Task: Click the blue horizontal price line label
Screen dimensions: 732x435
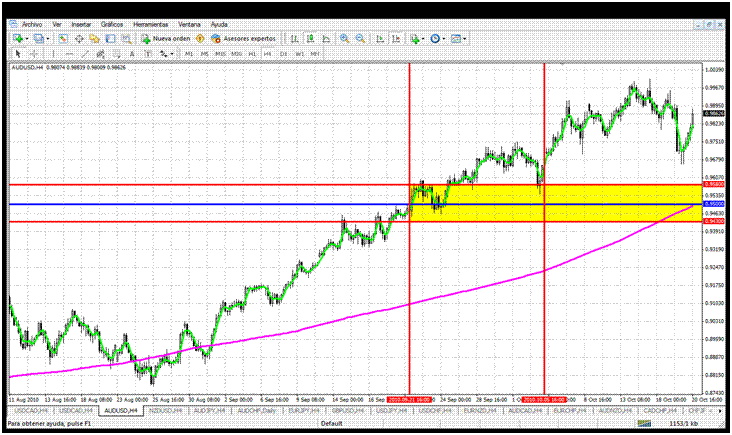Action: 714,203
